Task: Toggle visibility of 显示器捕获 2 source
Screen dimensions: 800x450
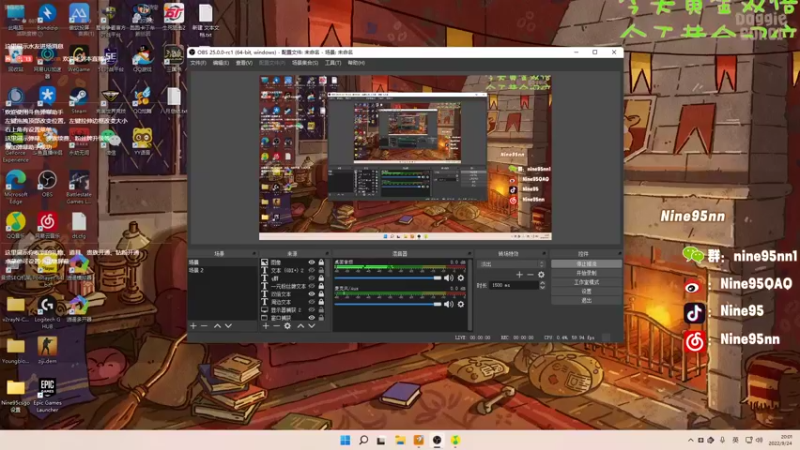Action: (x=311, y=310)
